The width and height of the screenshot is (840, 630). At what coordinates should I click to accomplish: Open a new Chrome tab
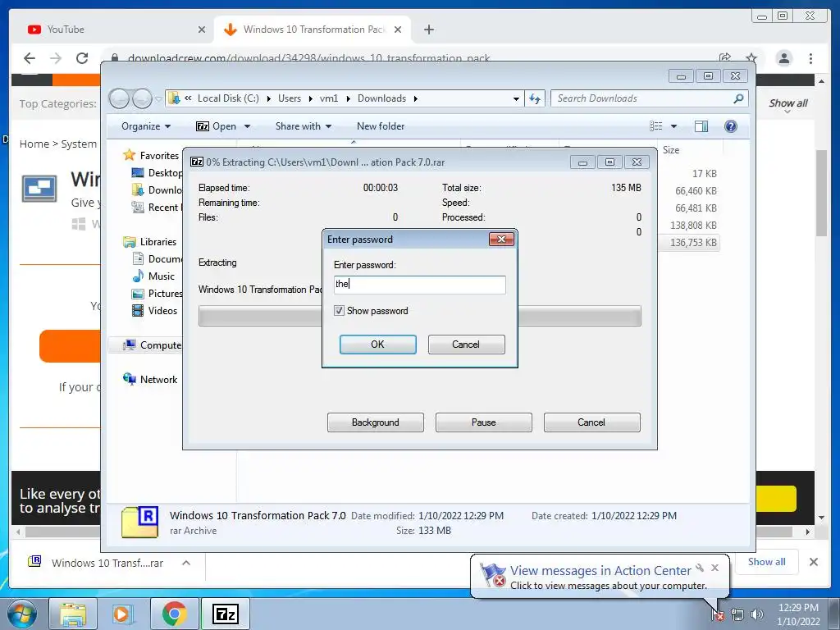click(x=428, y=30)
